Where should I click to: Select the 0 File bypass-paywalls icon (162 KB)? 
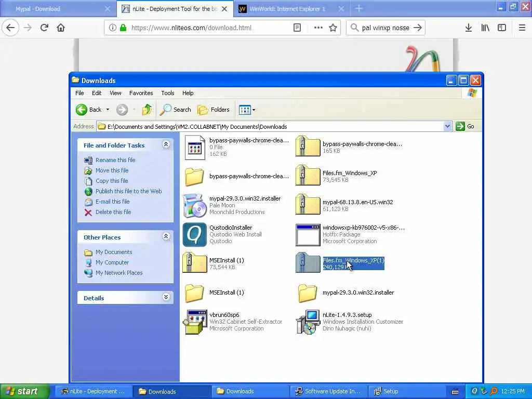click(x=195, y=147)
